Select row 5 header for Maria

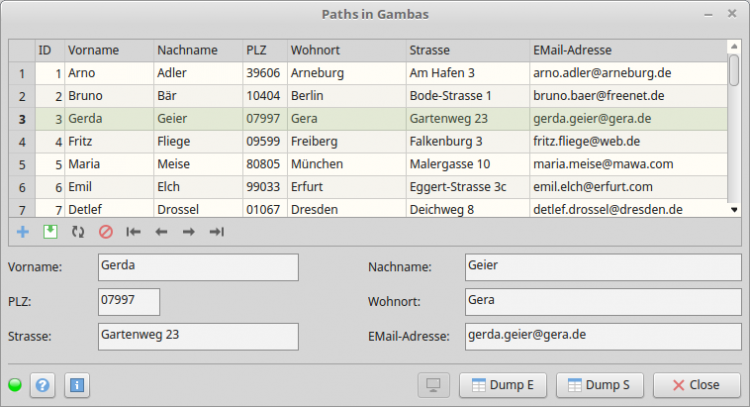coord(22,163)
